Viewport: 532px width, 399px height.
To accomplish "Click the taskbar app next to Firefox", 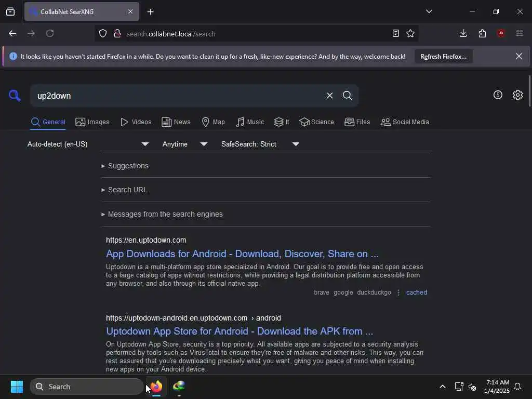I will coord(179,387).
